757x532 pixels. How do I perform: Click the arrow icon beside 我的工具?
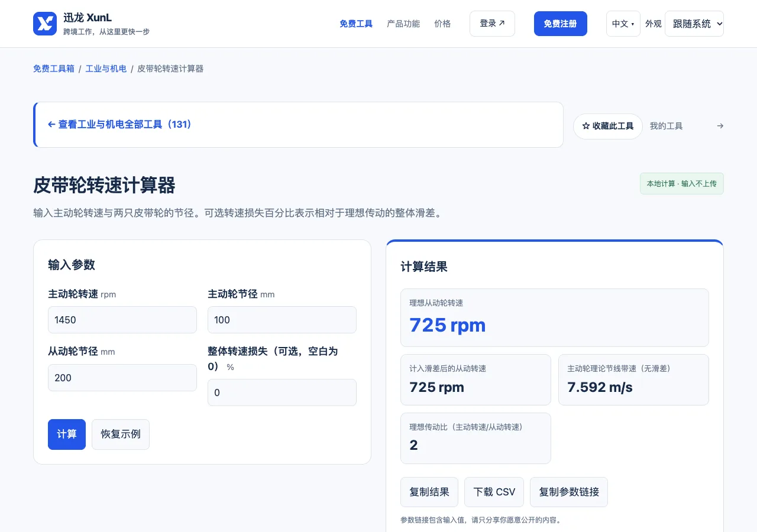tap(720, 126)
